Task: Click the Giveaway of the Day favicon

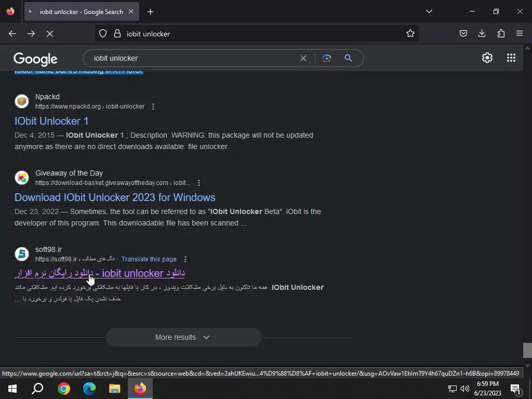Action: pyautogui.click(x=22, y=178)
